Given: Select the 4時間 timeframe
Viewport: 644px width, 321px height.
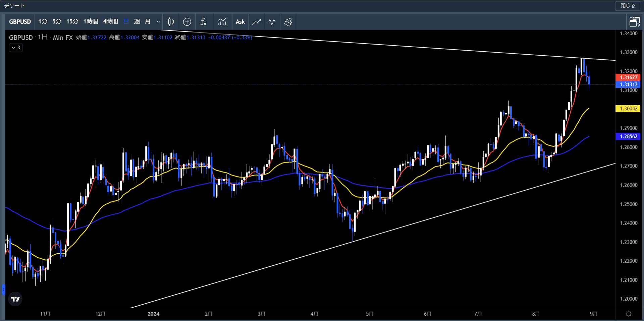Looking at the screenshot, I should tap(110, 21).
